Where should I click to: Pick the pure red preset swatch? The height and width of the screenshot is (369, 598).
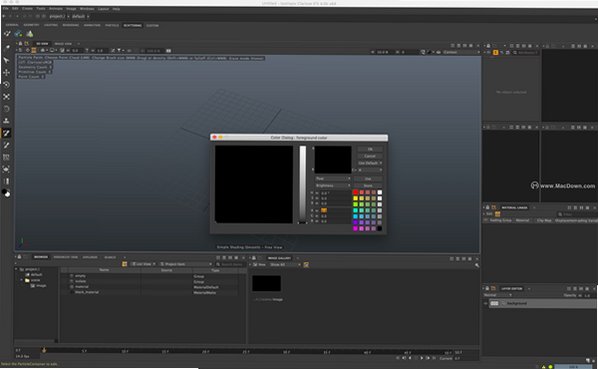(x=355, y=192)
